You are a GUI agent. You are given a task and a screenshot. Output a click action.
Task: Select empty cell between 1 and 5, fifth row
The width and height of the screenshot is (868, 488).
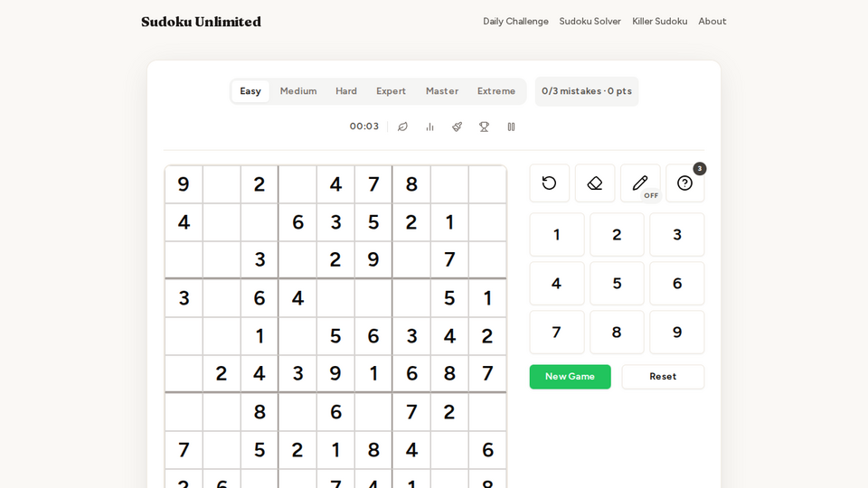coord(297,336)
